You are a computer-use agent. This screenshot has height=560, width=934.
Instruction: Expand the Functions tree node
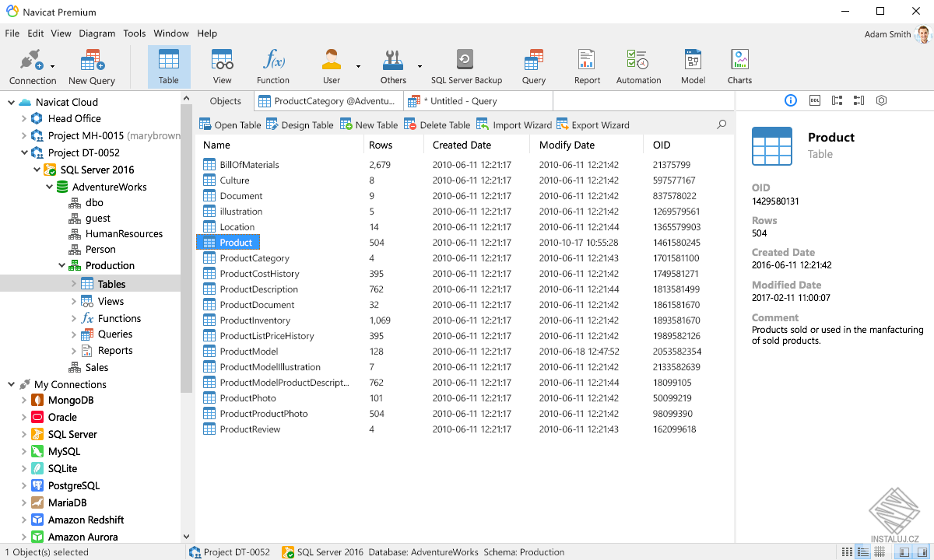tap(74, 318)
